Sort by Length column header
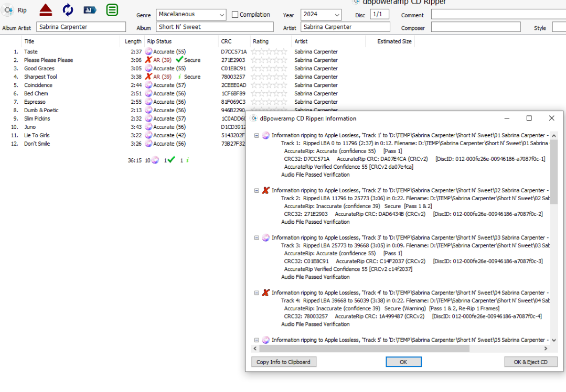The image size is (566, 392). [133, 41]
